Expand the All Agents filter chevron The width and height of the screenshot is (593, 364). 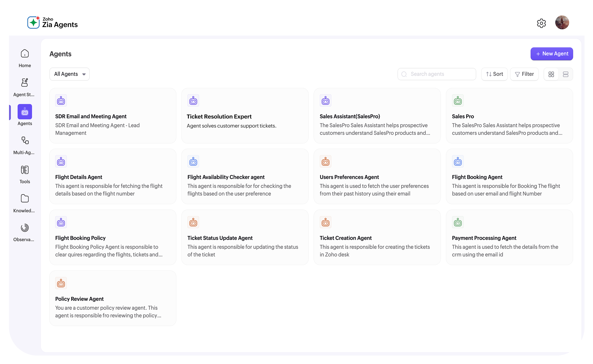(x=84, y=74)
